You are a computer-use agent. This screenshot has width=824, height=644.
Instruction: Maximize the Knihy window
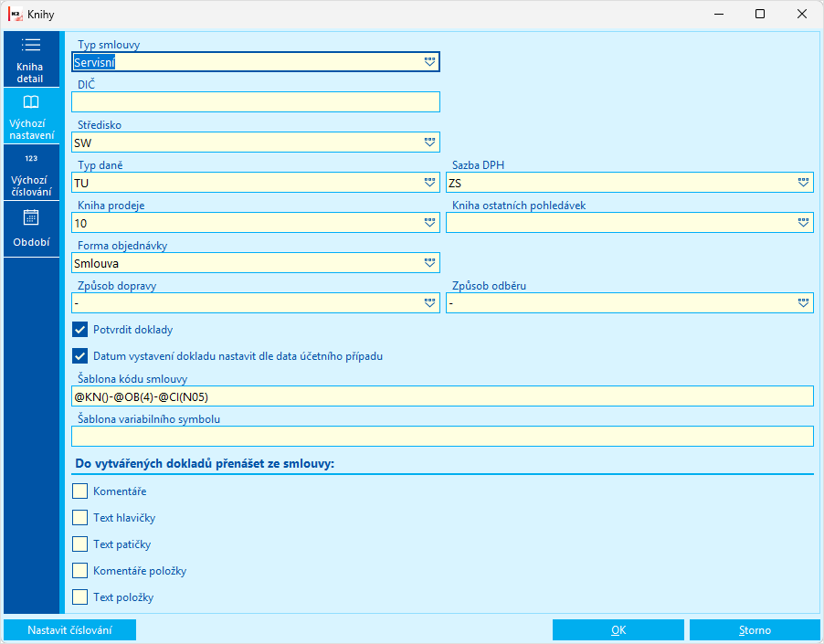tap(760, 15)
